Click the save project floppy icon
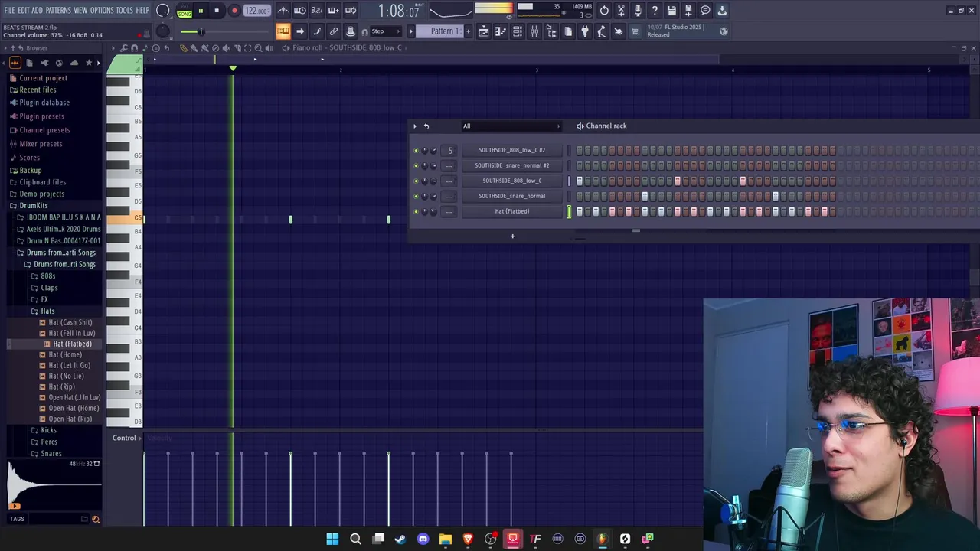 tap(671, 11)
